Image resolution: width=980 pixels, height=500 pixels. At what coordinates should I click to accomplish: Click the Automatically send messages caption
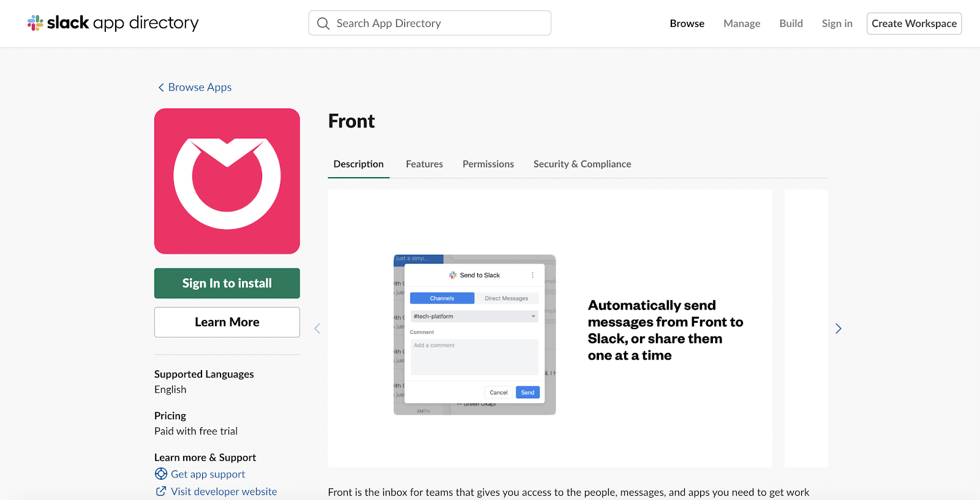click(665, 330)
